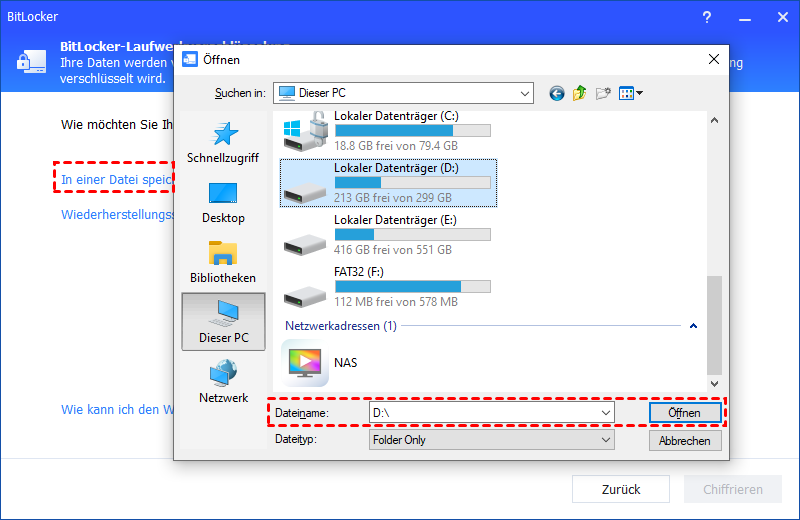The width and height of the screenshot is (800, 520).
Task: Select Desktop in the places sidebar
Action: coord(223,203)
